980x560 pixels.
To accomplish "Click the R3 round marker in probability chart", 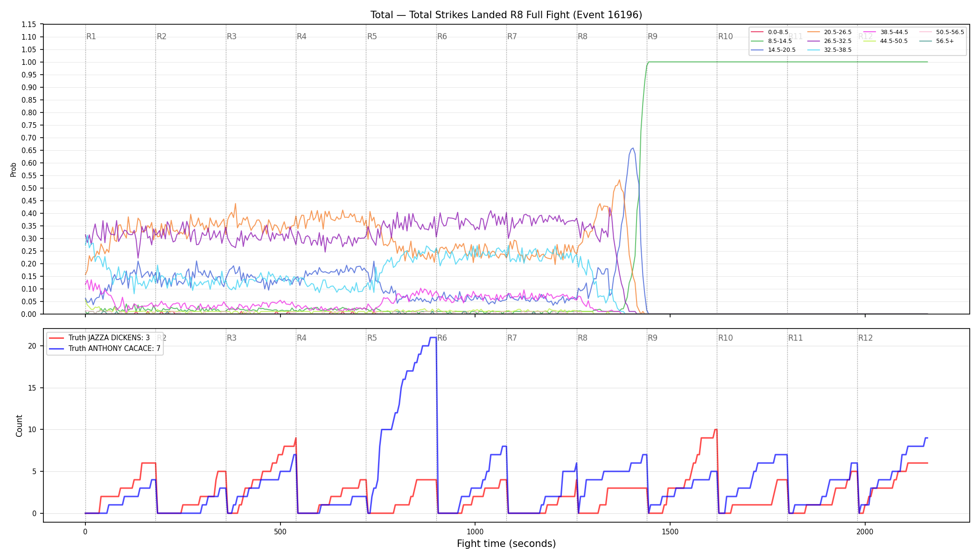I will pyautogui.click(x=231, y=36).
